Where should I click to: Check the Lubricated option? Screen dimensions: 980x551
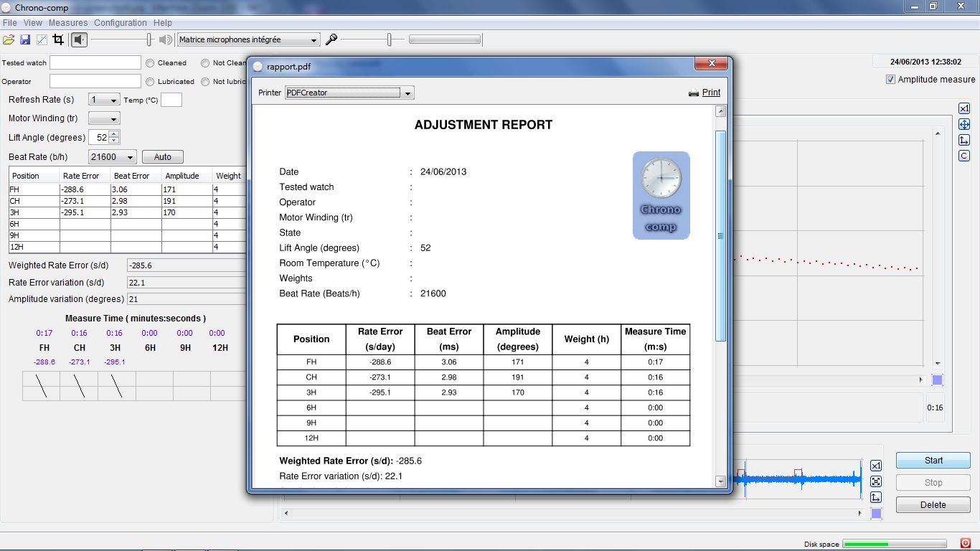151,81
